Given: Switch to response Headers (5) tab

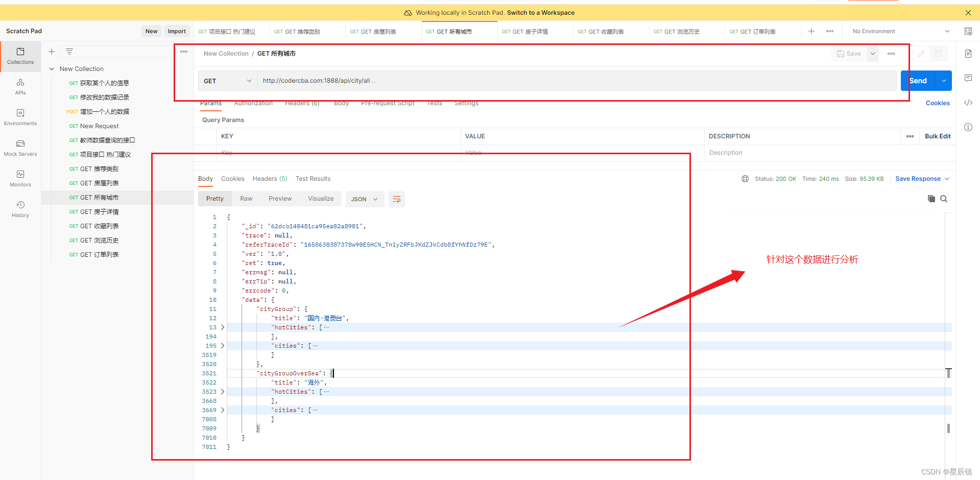Looking at the screenshot, I should click(270, 179).
